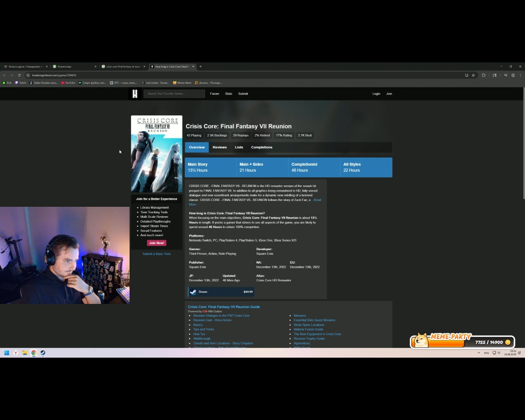Click the Join Now! button

click(x=157, y=243)
